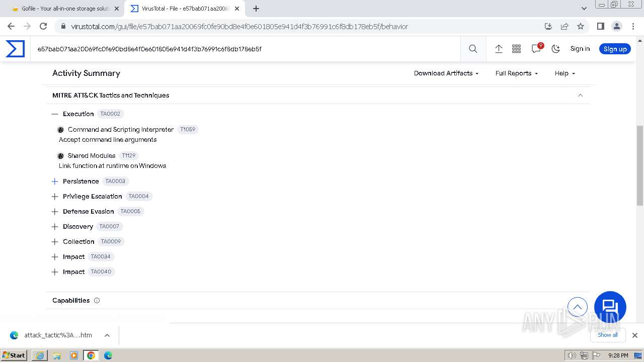Click the install app icon in address bar
The image size is (644, 362).
pos(548,26)
